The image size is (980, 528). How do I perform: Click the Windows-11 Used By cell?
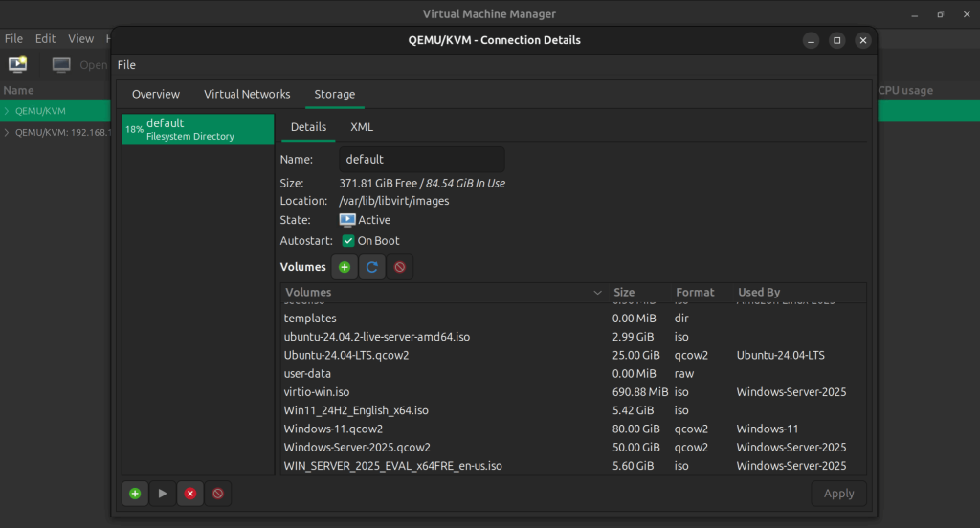tap(767, 429)
